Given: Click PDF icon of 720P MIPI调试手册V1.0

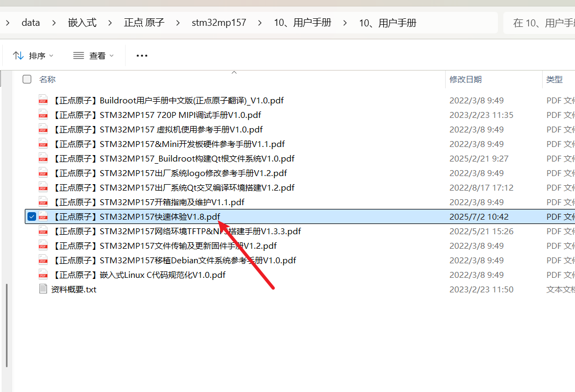Looking at the screenshot, I should tap(43, 115).
